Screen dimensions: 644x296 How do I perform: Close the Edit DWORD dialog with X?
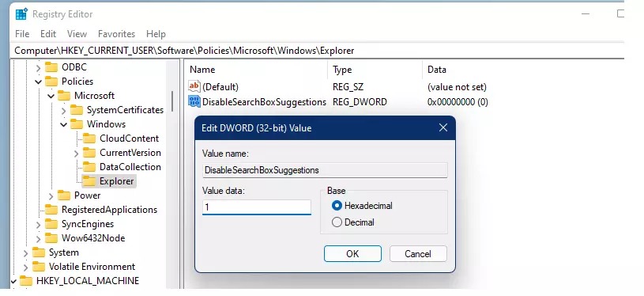click(x=443, y=128)
